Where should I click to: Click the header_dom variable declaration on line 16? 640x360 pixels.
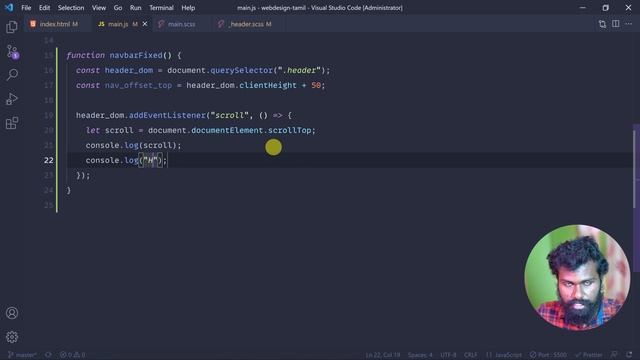pyautogui.click(x=129, y=70)
